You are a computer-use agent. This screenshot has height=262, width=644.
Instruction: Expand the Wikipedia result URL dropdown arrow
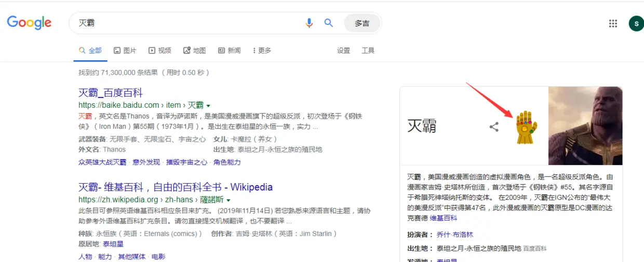click(x=229, y=200)
